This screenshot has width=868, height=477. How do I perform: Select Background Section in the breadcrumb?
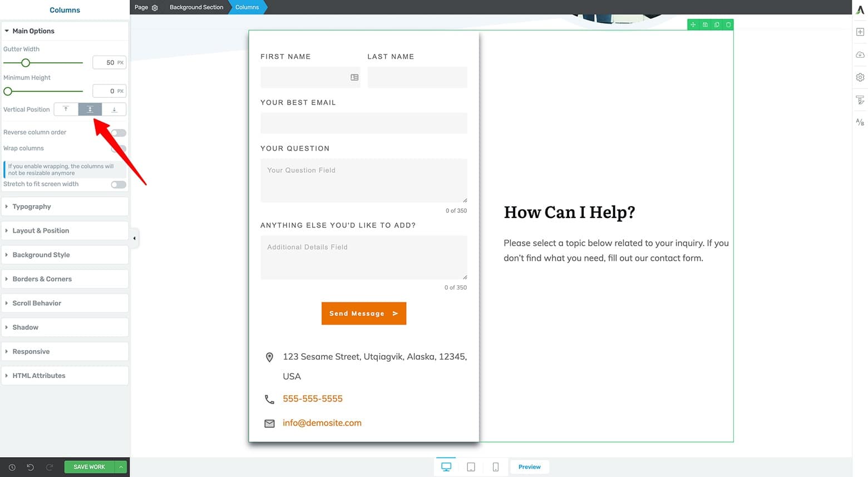tap(196, 7)
